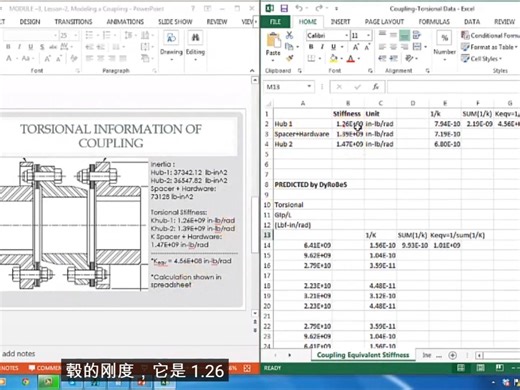Click Orientation text-angle icon in Excel
520x390 pixels.
click(409, 58)
